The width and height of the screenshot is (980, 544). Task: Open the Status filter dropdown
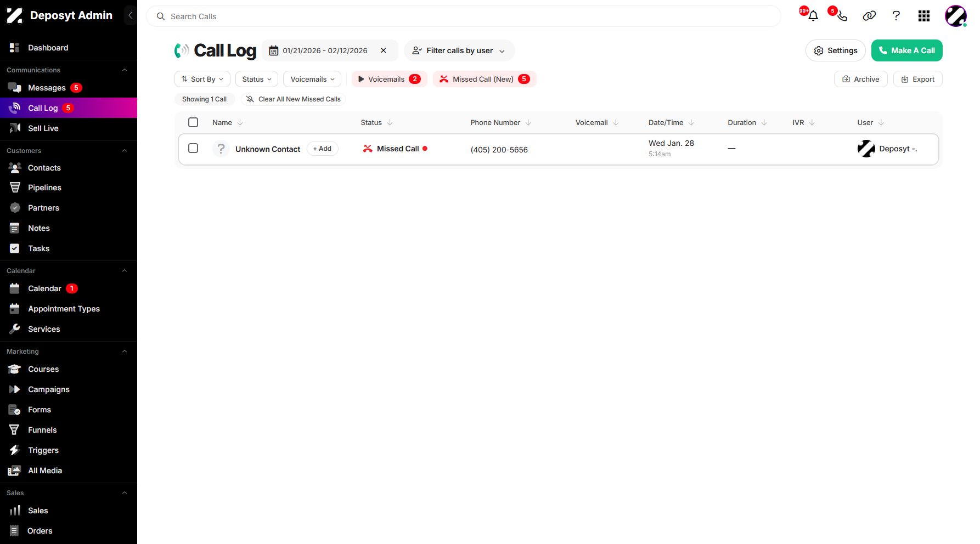[x=257, y=79]
